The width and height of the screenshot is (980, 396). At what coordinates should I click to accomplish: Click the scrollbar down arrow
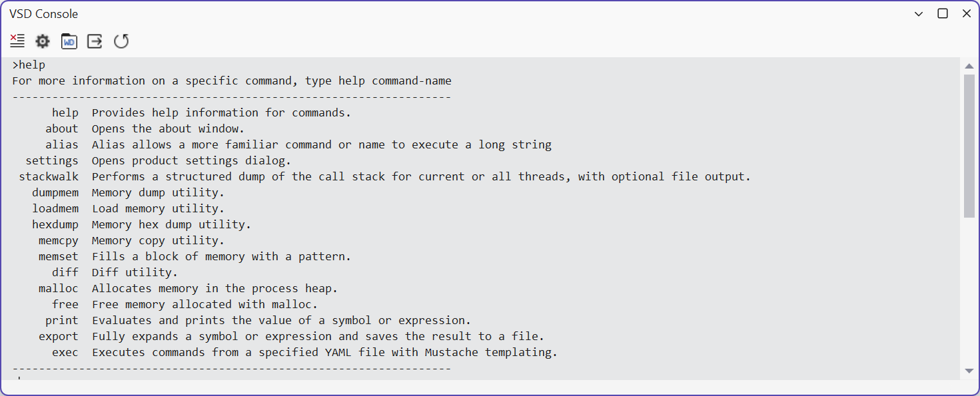coord(969,371)
